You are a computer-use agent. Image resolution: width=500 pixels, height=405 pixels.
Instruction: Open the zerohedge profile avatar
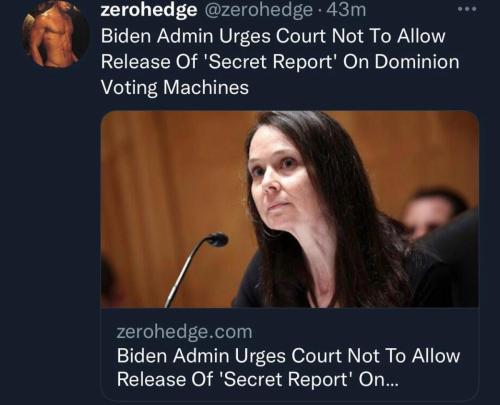coord(55,34)
